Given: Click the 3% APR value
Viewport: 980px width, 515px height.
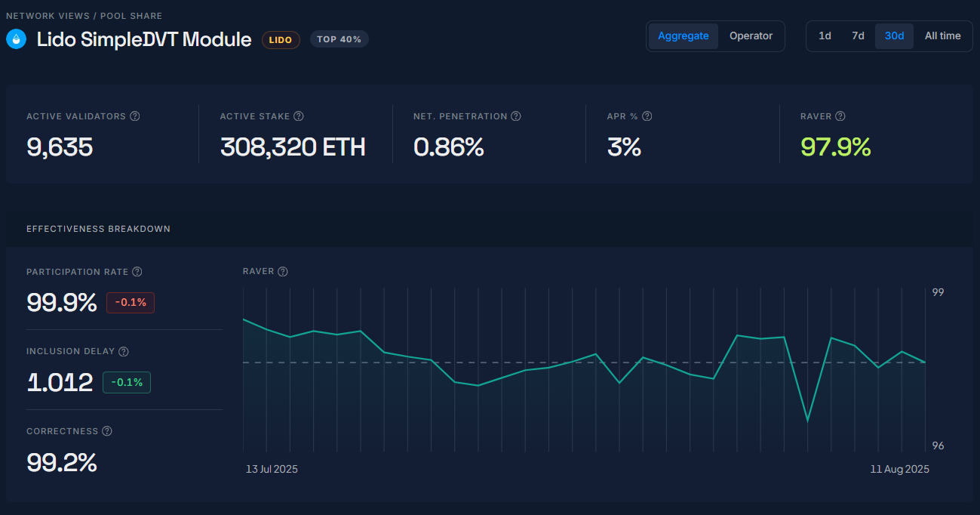Looking at the screenshot, I should [x=624, y=147].
